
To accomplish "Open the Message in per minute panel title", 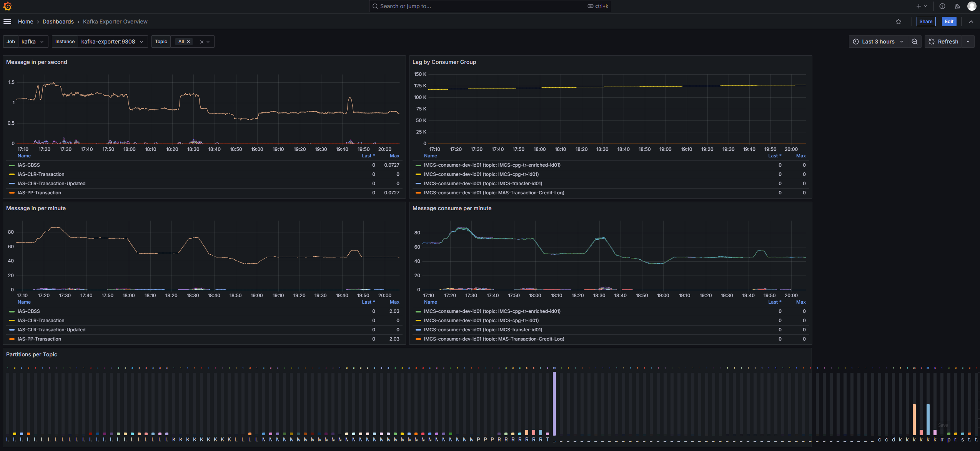I will 36,208.
